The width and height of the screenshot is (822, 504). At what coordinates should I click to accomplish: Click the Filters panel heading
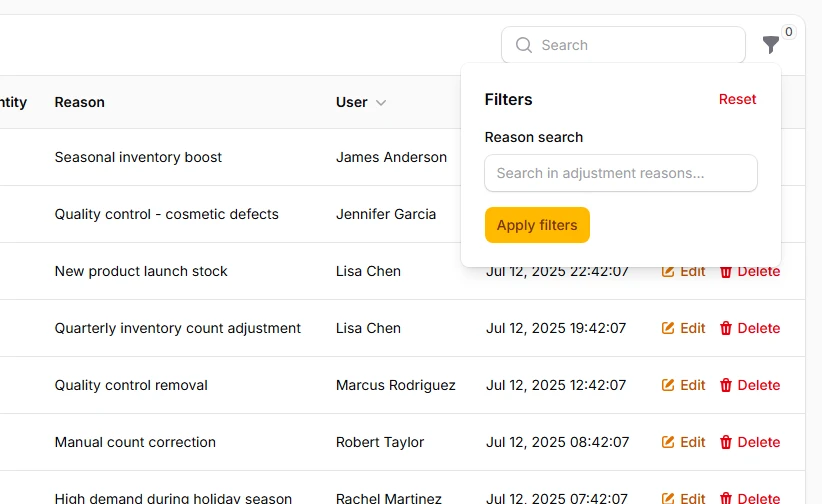click(x=509, y=100)
